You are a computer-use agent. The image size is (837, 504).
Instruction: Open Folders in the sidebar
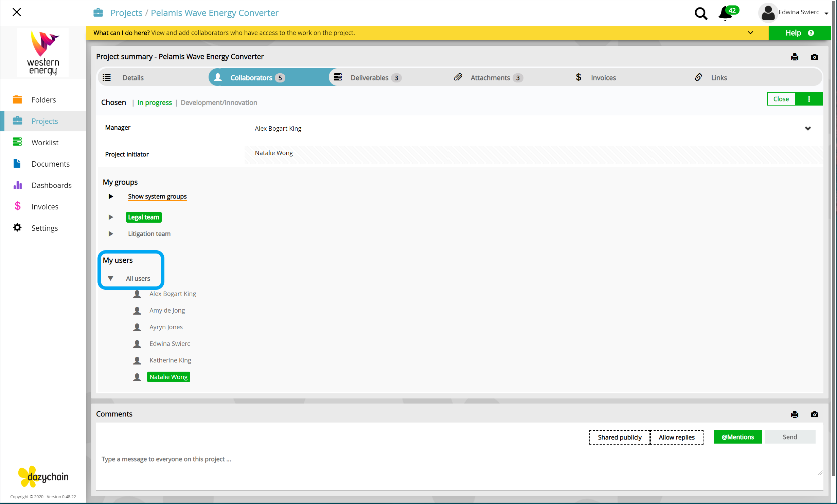click(x=43, y=100)
